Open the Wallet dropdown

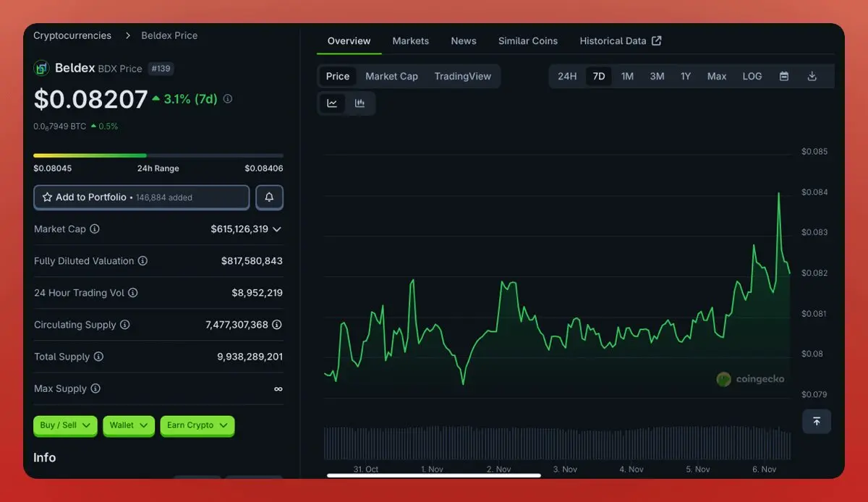pyautogui.click(x=129, y=425)
